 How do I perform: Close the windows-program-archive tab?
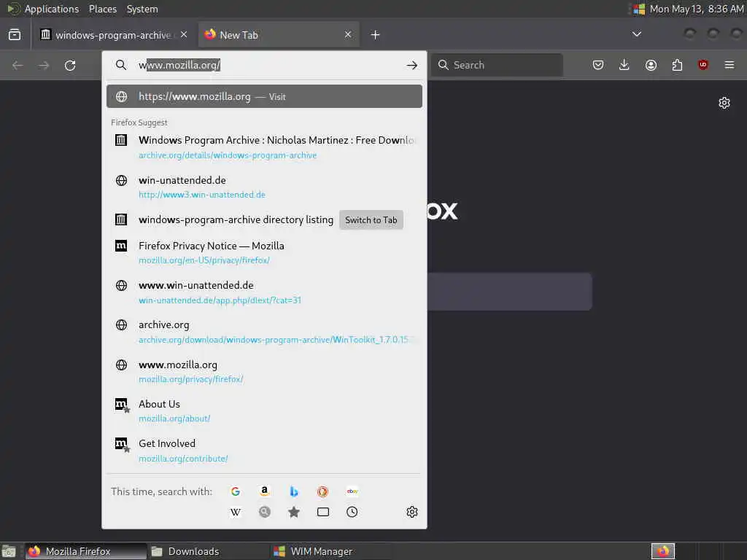184,35
